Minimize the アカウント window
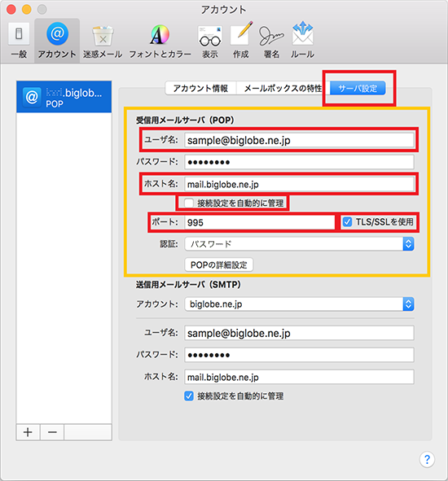Screen dimensions: 448x481 pos(27,10)
